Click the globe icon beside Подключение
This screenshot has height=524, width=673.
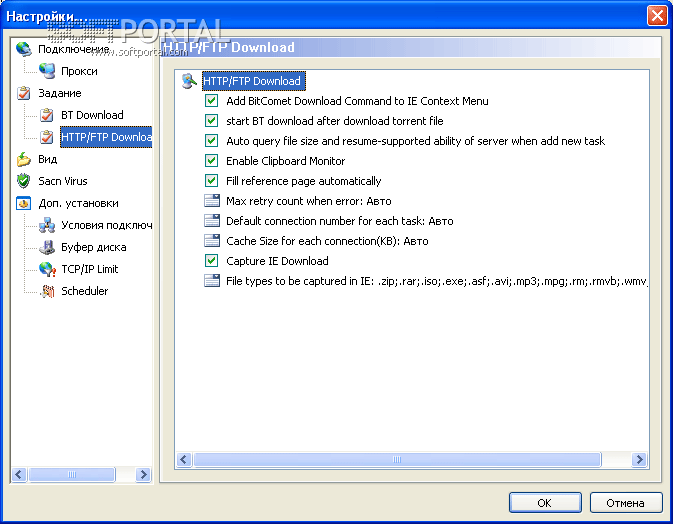pyautogui.click(x=24, y=49)
